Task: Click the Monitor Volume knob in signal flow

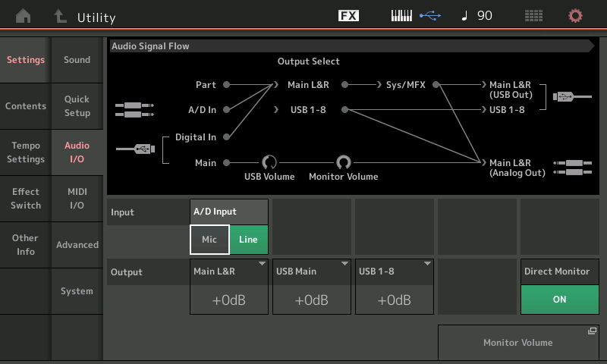Action: (x=344, y=162)
